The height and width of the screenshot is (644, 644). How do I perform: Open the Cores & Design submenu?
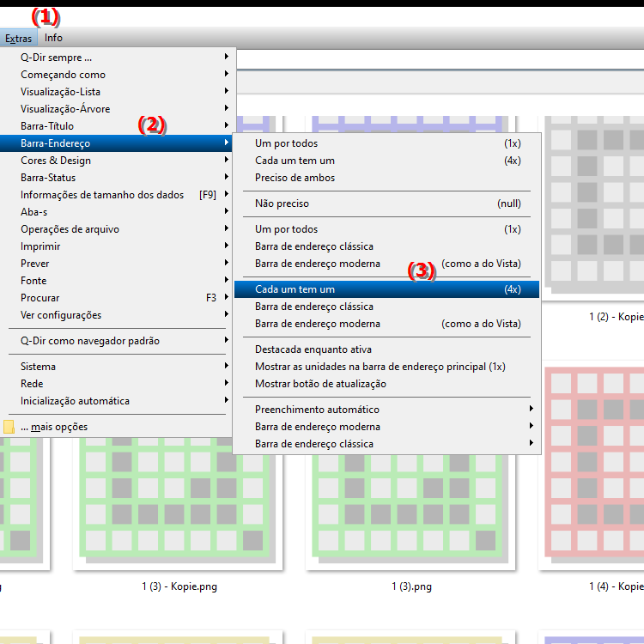[118, 161]
